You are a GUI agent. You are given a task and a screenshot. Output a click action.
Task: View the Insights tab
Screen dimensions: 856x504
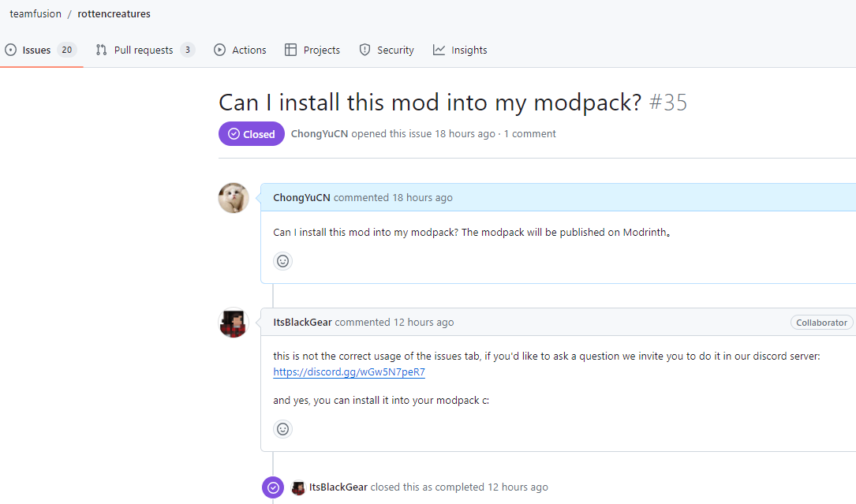click(460, 50)
